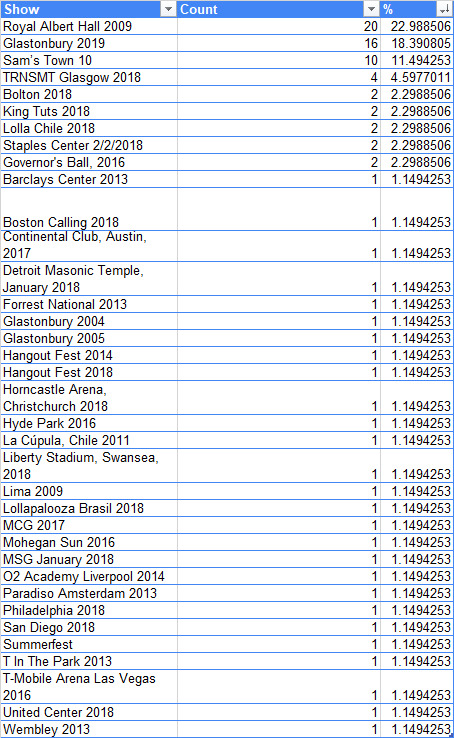454x738 pixels.
Task: Select the Horncastle Arena, Christchurch 2018 cell
Action: coord(89,397)
